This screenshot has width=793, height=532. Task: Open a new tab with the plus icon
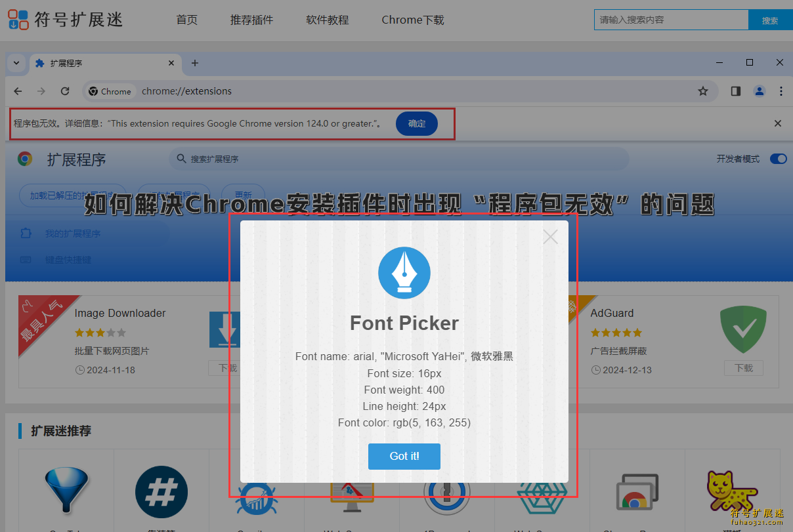click(x=194, y=63)
